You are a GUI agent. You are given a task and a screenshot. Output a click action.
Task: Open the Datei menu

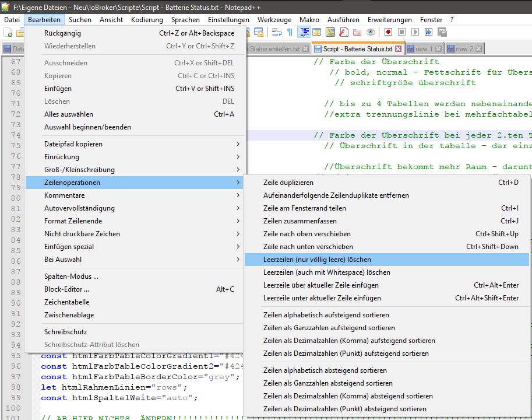[x=12, y=20]
